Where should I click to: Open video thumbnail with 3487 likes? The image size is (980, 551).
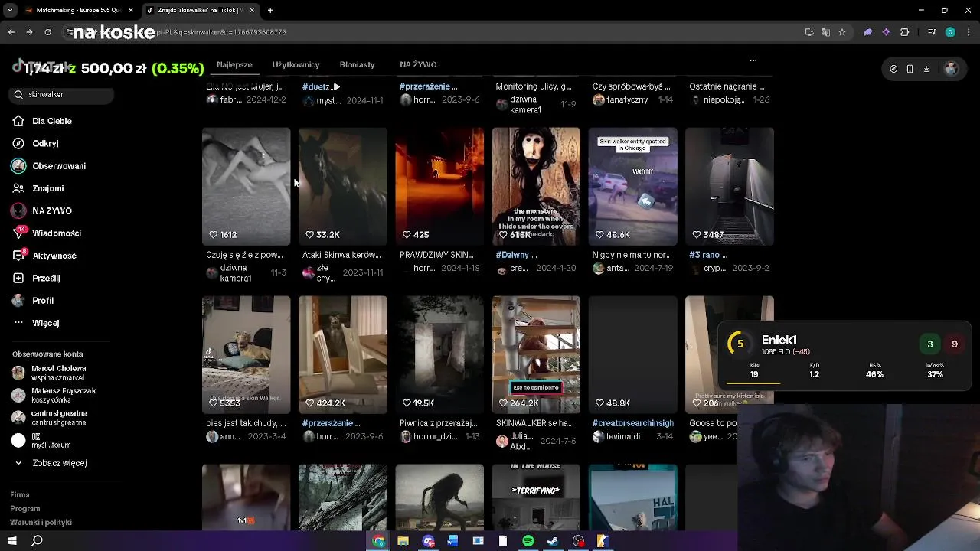click(729, 186)
